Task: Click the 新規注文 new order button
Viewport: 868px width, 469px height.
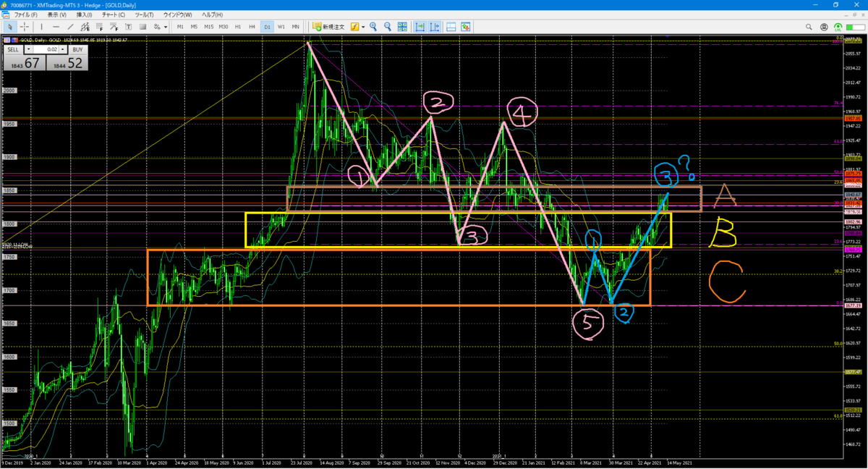Action: (x=329, y=27)
